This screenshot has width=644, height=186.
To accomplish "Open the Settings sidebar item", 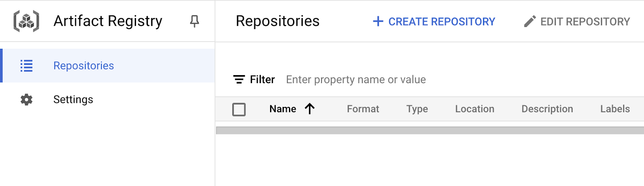I will click(x=73, y=100).
